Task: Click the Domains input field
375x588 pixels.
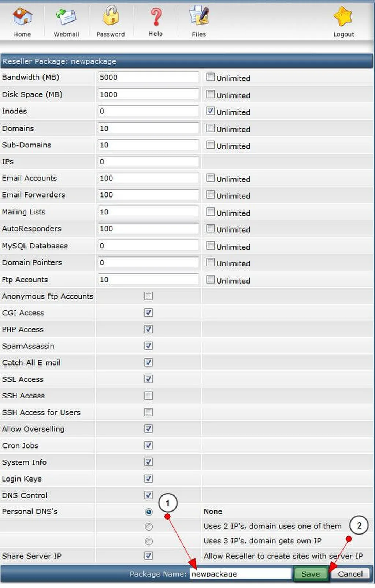Action: 148,128
